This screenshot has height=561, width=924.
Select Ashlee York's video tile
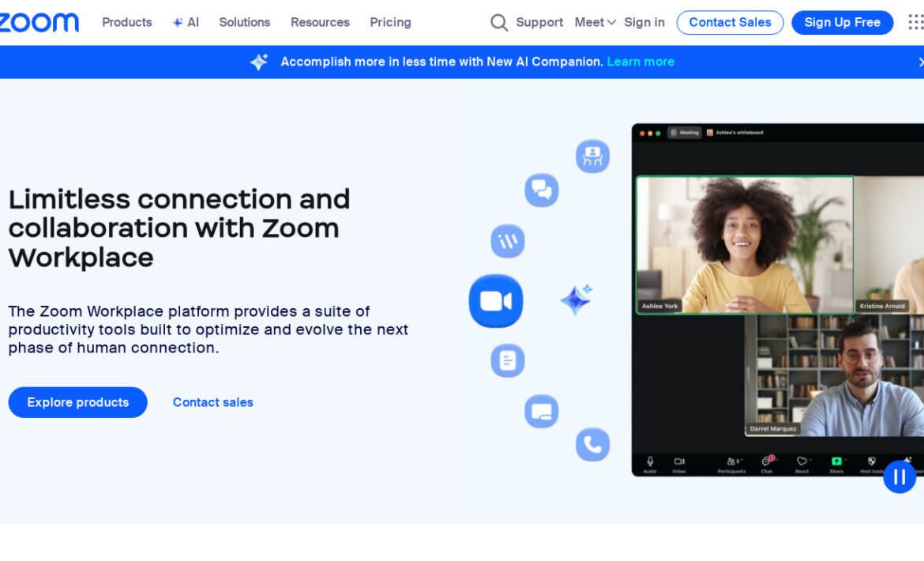[x=745, y=245]
